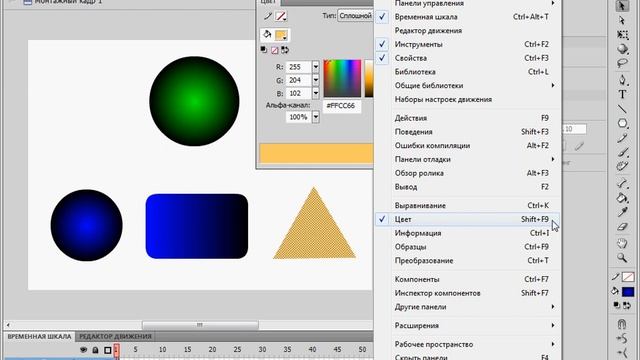Toggle layer outlines square icon in timeline

108,350
